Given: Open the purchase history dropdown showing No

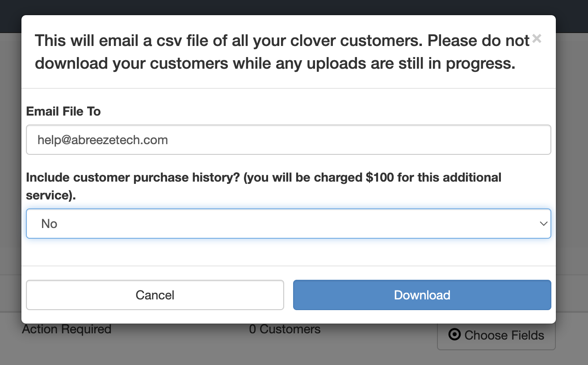Looking at the screenshot, I should pyautogui.click(x=288, y=224).
